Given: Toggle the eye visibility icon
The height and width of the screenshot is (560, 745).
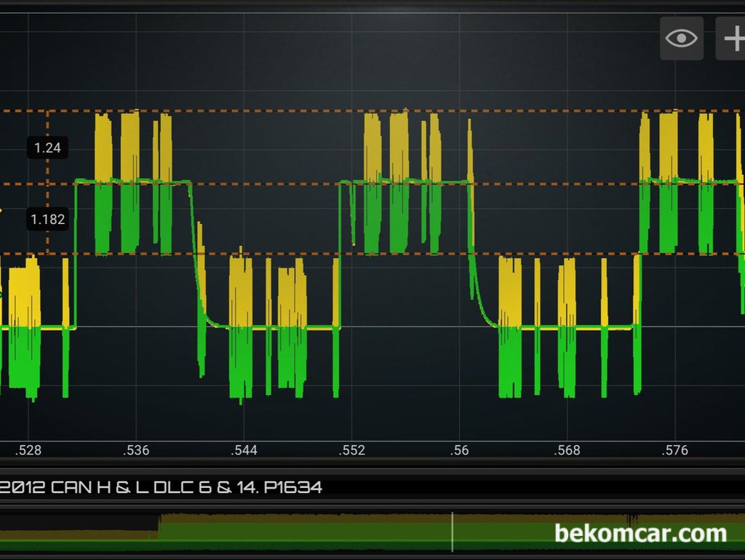Looking at the screenshot, I should click(x=681, y=39).
